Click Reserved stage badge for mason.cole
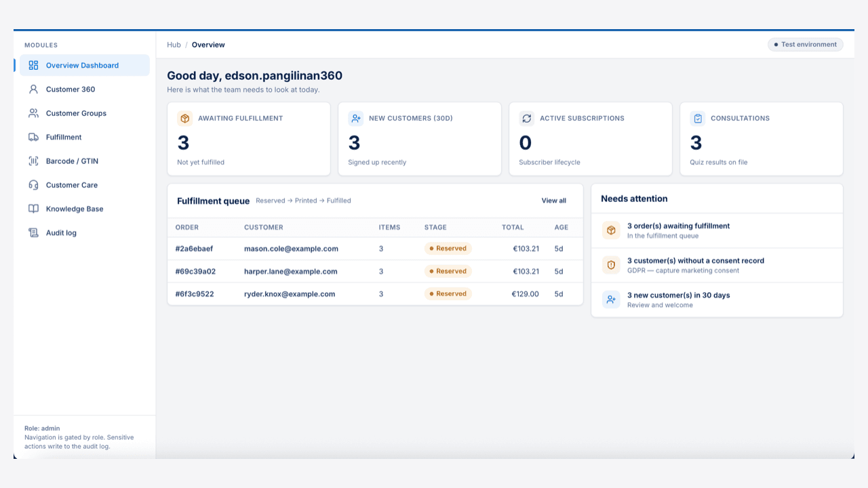The image size is (868, 488). pyautogui.click(x=448, y=249)
